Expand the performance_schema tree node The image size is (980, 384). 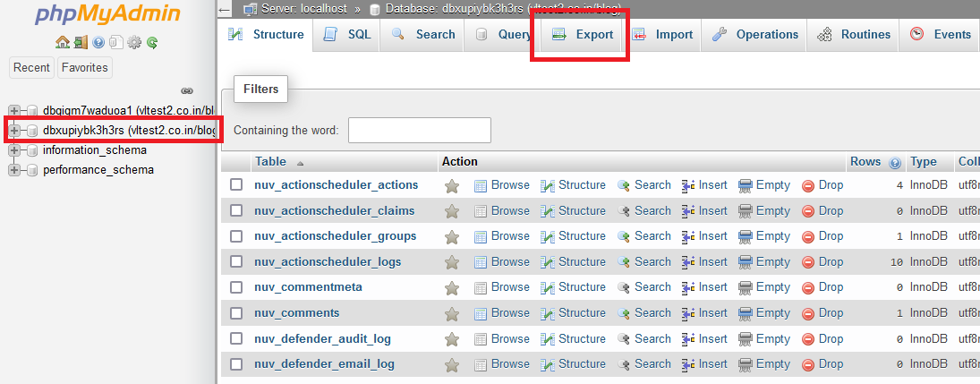(15, 170)
